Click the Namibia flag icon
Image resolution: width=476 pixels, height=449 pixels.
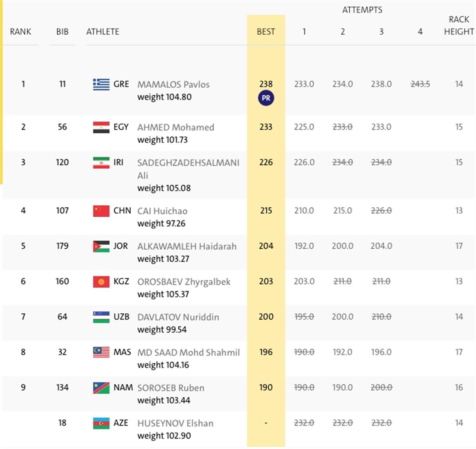coord(101,388)
